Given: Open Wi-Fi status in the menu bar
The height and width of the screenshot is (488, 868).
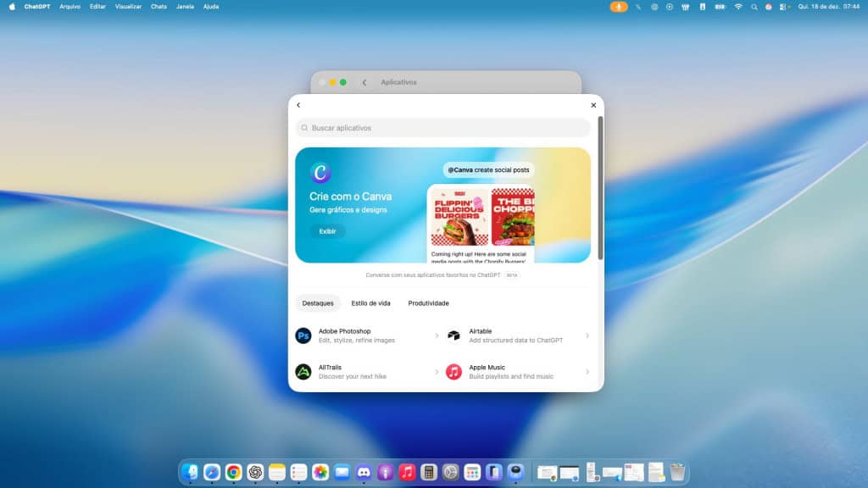Looking at the screenshot, I should (x=737, y=6).
